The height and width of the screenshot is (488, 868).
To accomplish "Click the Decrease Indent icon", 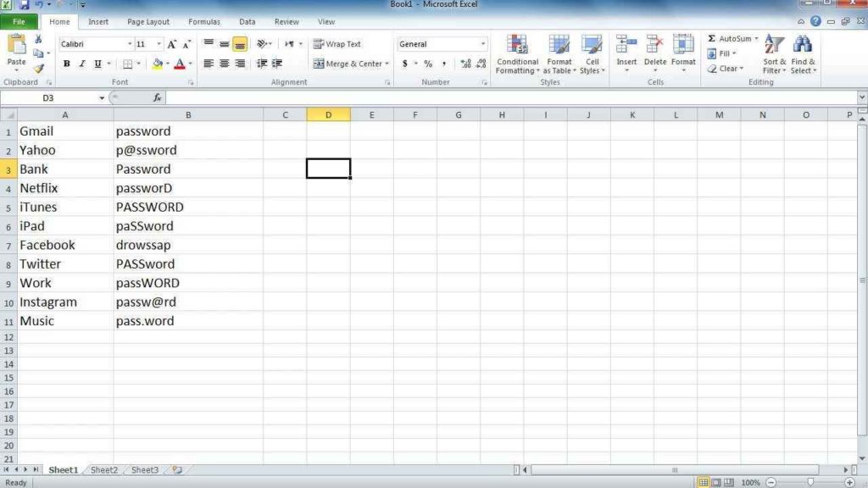I will point(262,64).
